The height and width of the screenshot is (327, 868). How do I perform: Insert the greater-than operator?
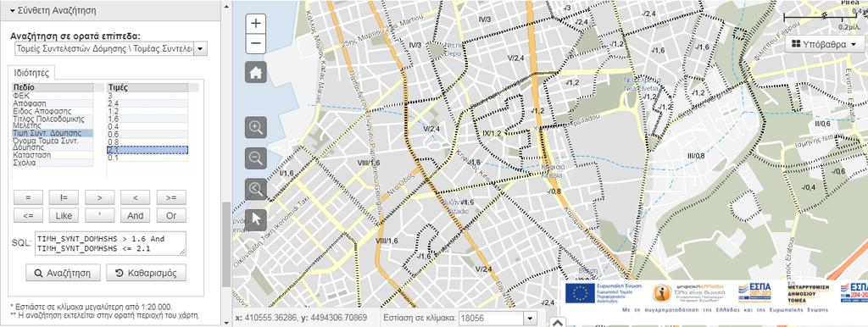click(100, 197)
